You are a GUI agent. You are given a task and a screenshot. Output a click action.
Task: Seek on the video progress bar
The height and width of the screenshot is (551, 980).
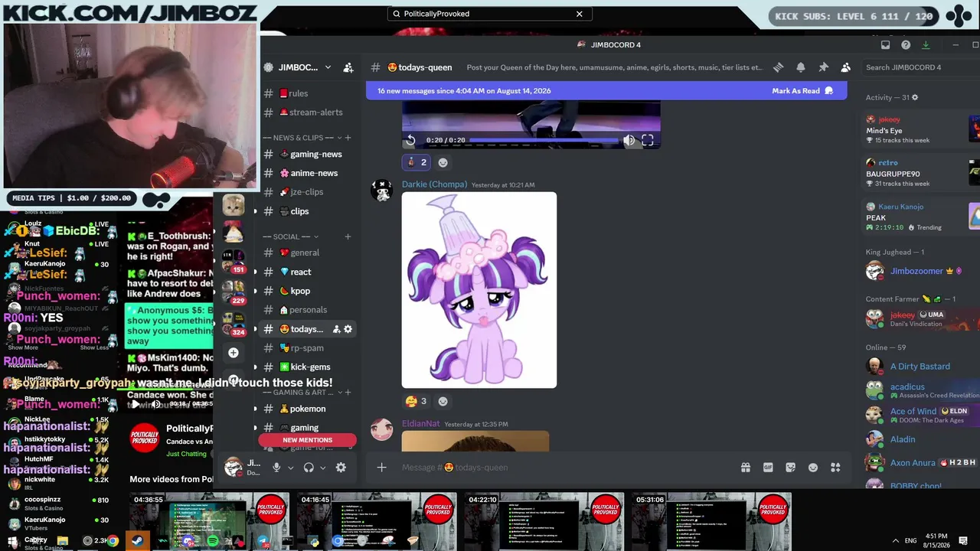(544, 140)
